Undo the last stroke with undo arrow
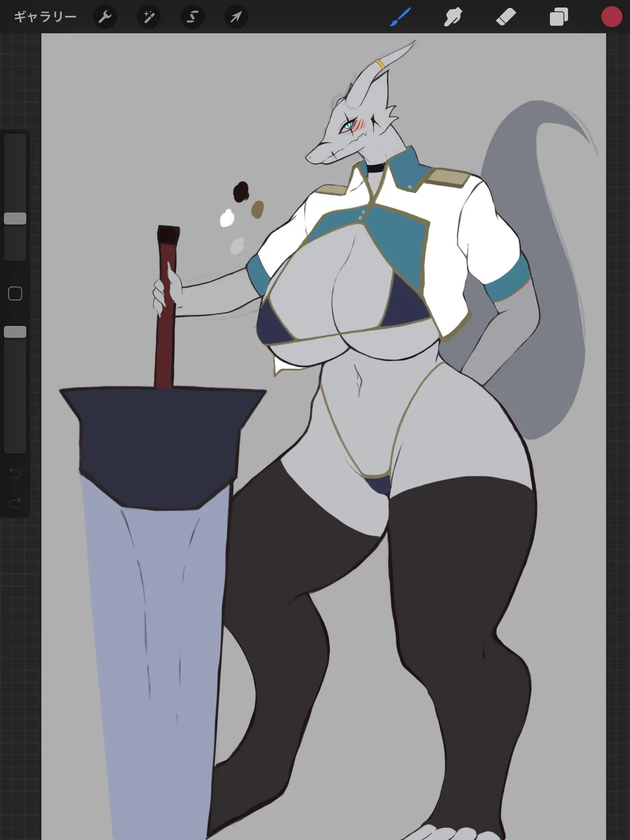The width and height of the screenshot is (630, 840). (15, 473)
